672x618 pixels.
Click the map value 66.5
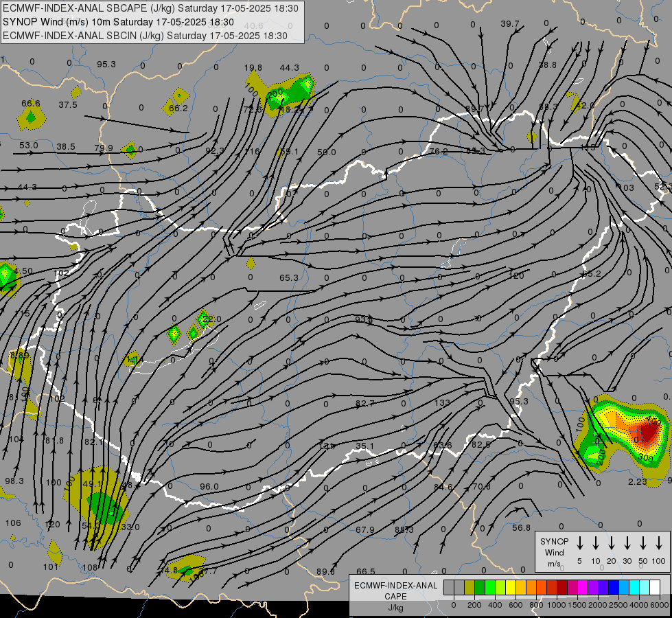tap(366, 572)
